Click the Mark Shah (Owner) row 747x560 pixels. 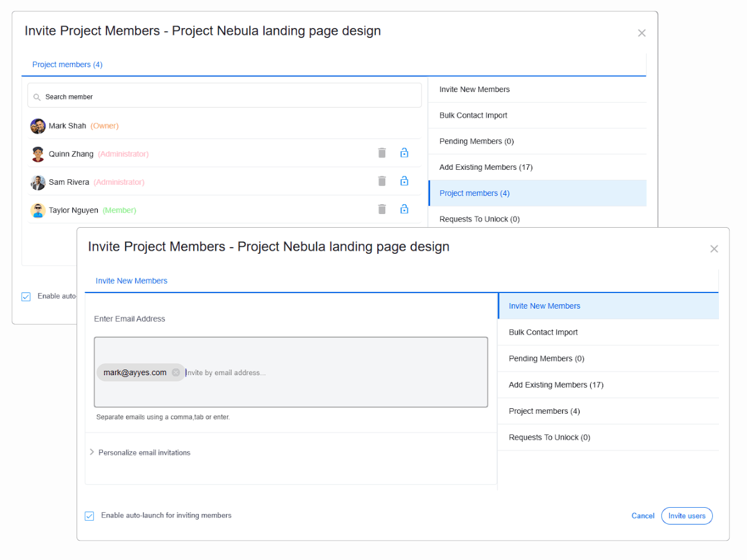[x=225, y=126]
